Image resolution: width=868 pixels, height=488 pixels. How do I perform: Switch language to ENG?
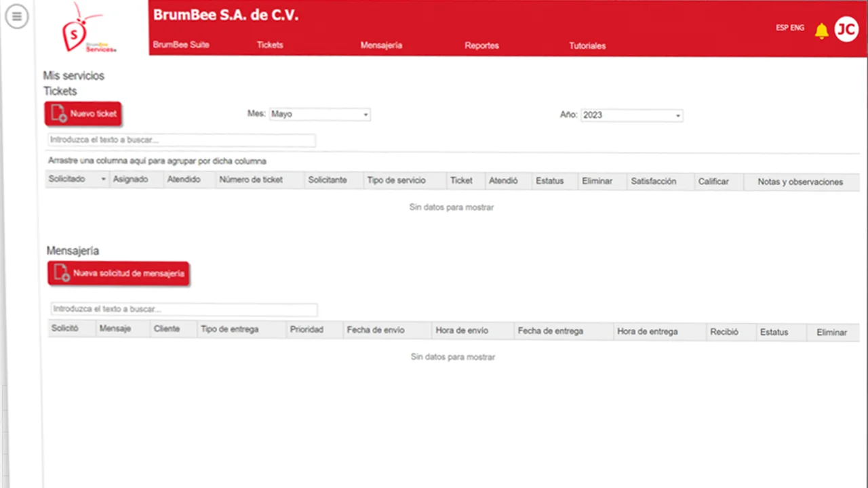797,28
